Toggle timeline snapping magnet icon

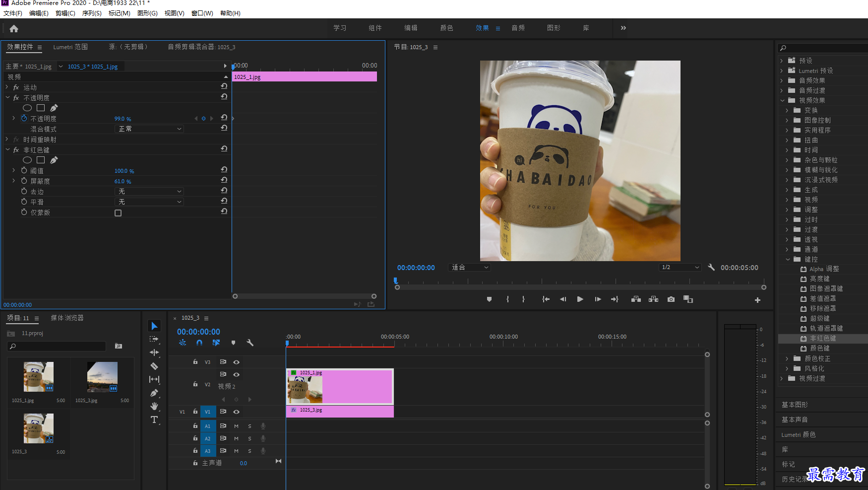(199, 343)
